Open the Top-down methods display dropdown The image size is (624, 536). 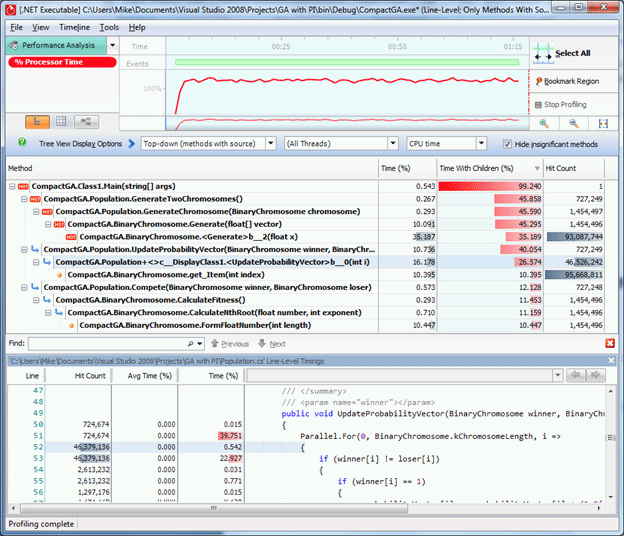click(271, 144)
